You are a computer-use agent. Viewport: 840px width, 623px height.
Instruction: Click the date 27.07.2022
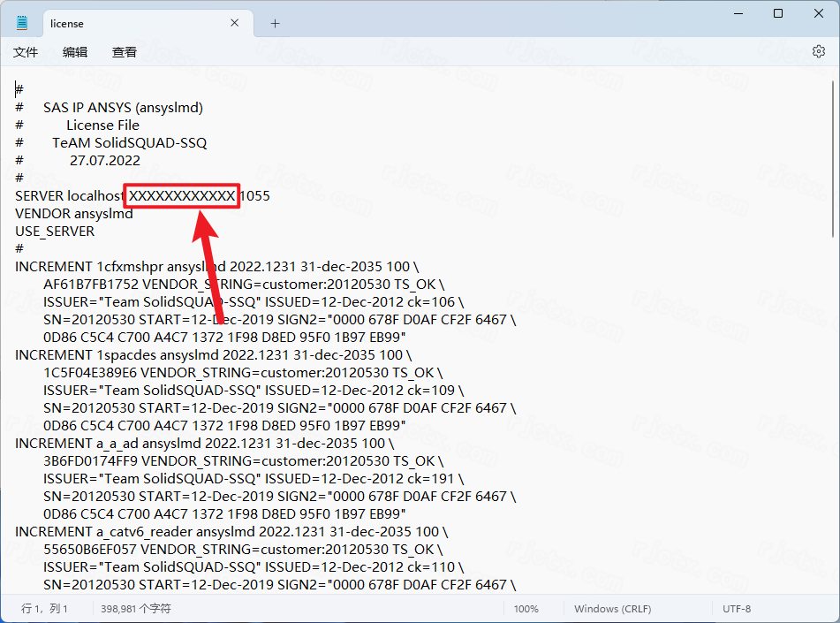point(105,160)
